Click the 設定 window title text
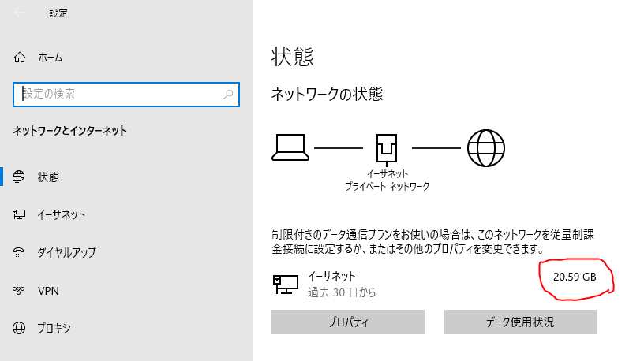644x361 pixels. (58, 13)
